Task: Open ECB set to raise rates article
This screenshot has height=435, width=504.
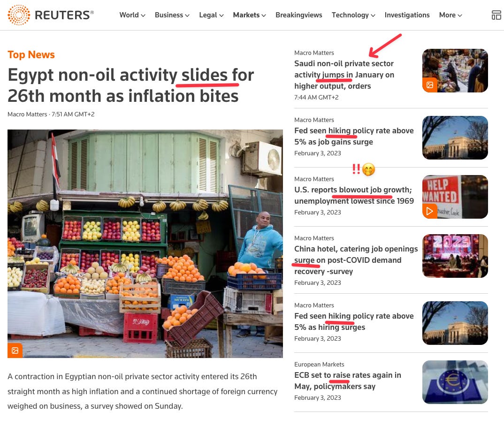Action: click(x=347, y=381)
